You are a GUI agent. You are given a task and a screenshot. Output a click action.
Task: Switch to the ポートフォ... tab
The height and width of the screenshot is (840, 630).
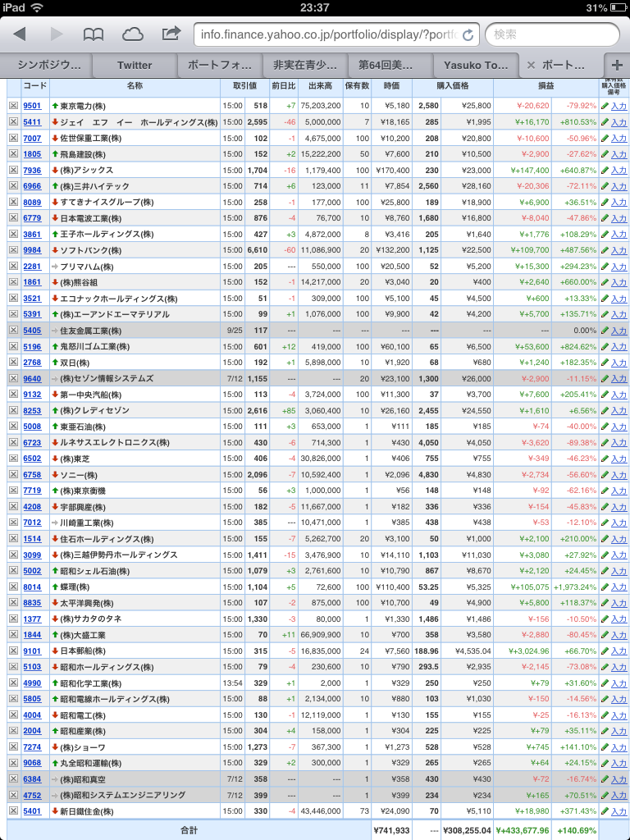220,66
